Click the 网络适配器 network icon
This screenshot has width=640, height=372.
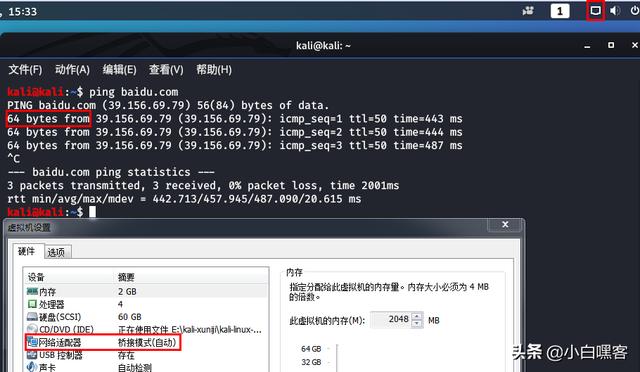32,342
